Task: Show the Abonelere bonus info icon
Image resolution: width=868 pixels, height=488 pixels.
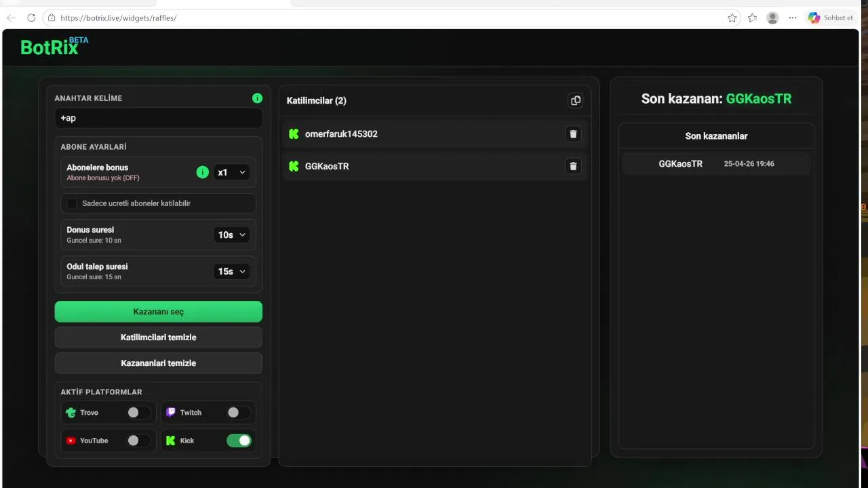Action: pyautogui.click(x=202, y=172)
